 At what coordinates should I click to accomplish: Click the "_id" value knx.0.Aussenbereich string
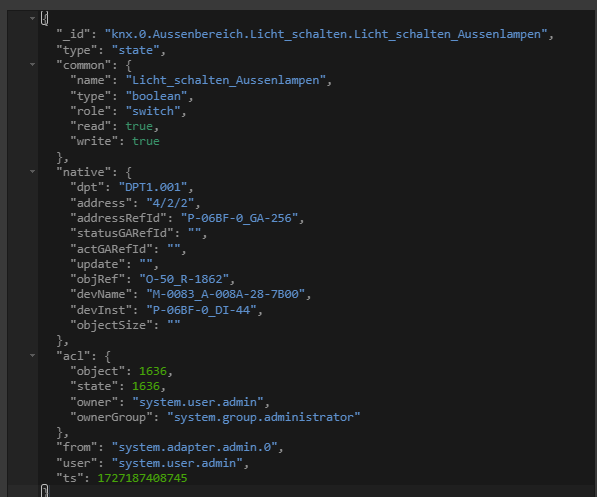(326, 34)
